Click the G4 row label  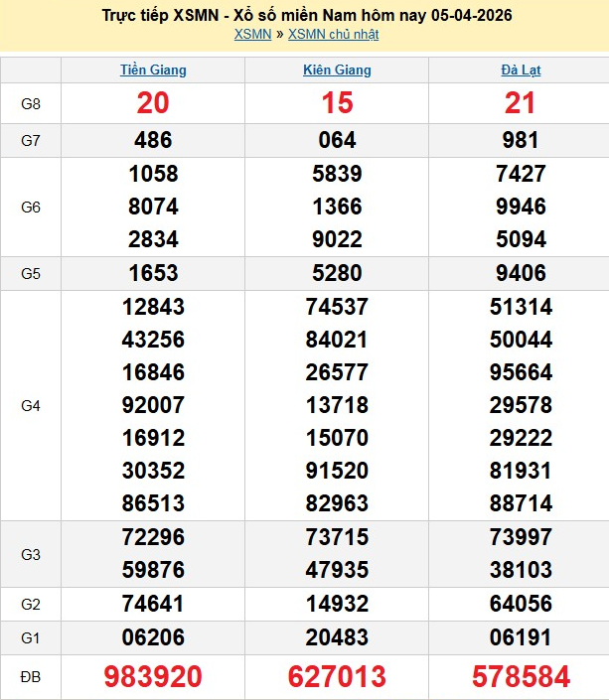31,405
